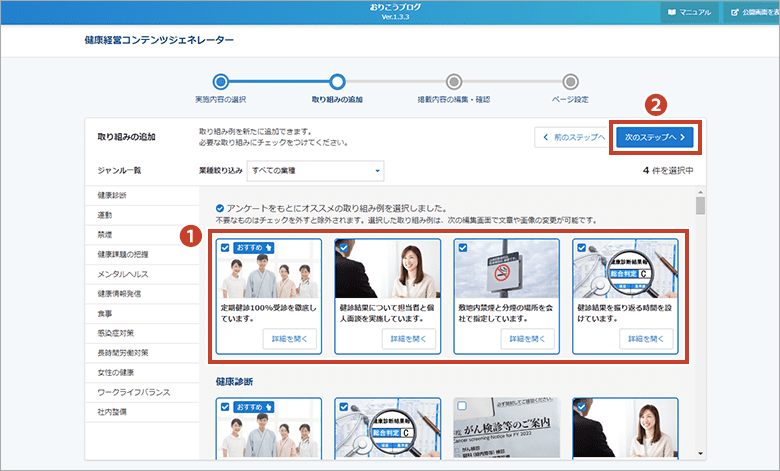Click the manual book icon in header

point(669,12)
